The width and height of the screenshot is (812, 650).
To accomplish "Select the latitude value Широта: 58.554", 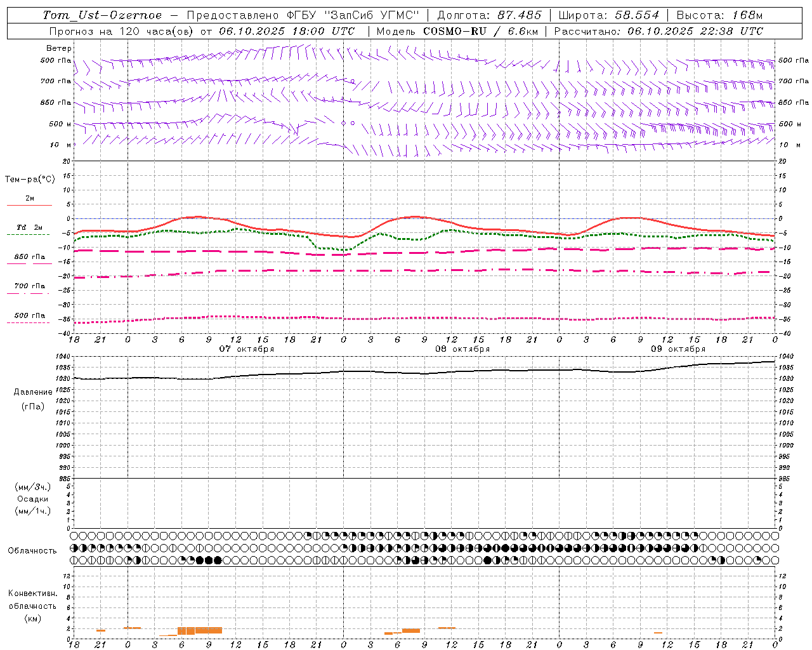I will 609,15.
